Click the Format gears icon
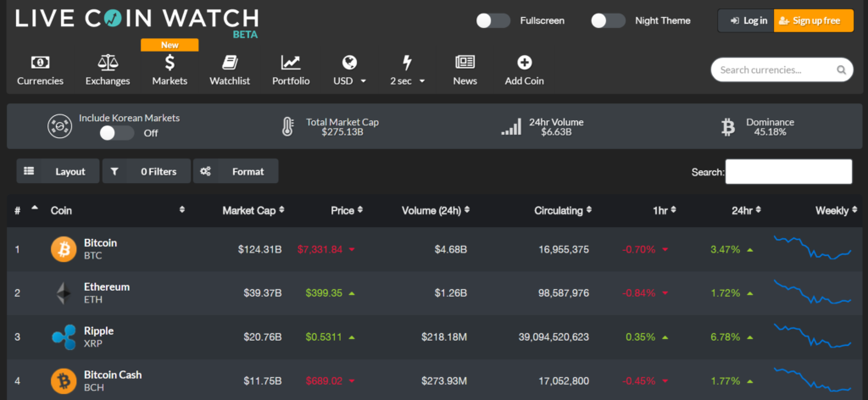The height and width of the screenshot is (400, 868). tap(205, 171)
